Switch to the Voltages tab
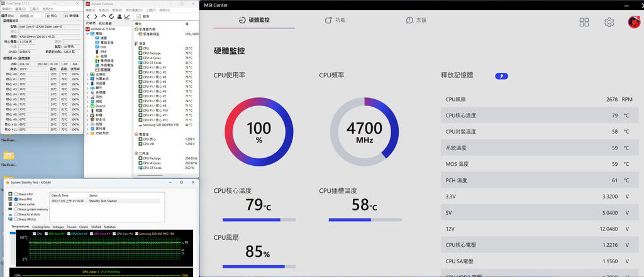This screenshot has width=644, height=277. click(x=58, y=227)
